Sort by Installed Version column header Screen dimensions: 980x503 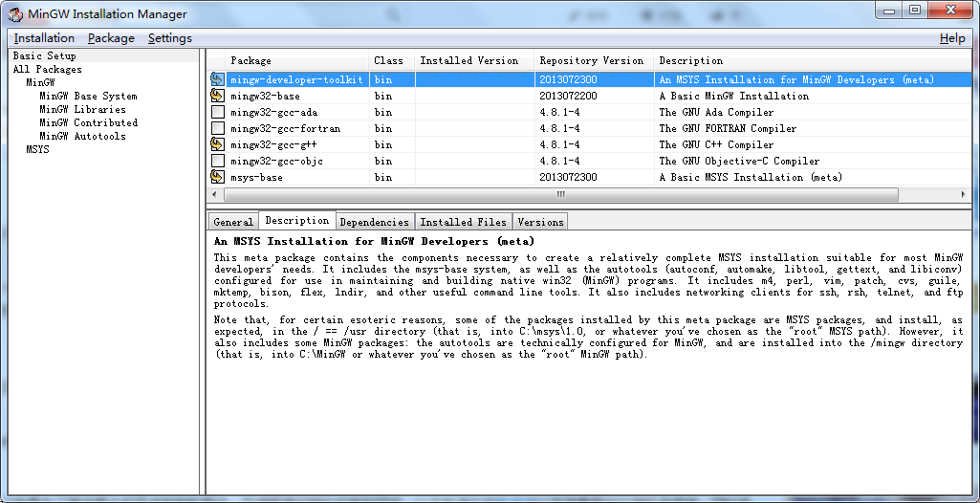[x=474, y=60]
